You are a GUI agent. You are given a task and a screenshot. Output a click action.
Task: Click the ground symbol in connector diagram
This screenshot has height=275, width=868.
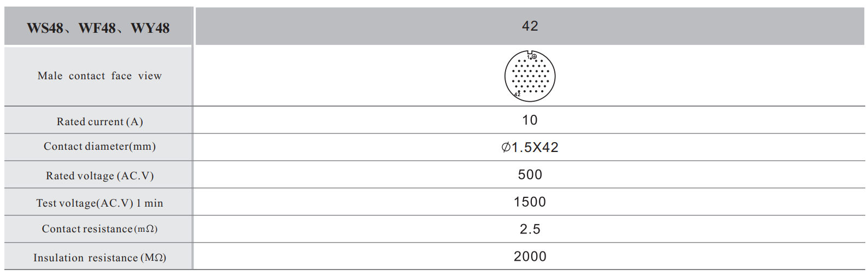click(534, 56)
